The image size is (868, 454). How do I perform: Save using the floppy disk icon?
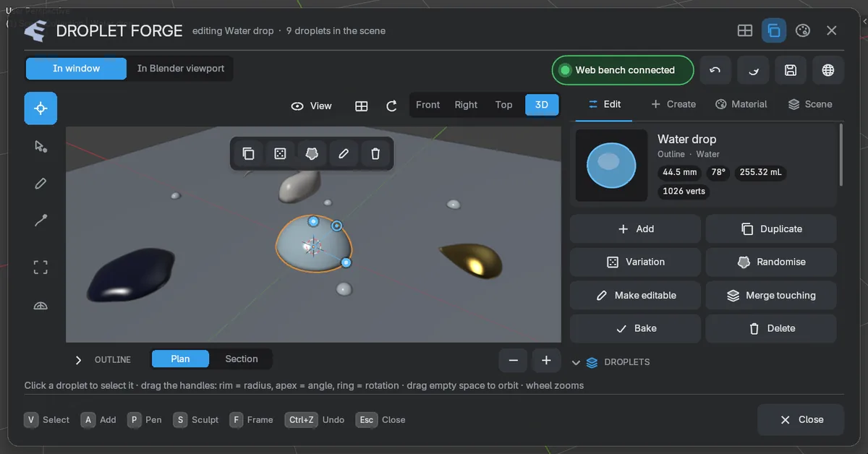pos(791,70)
